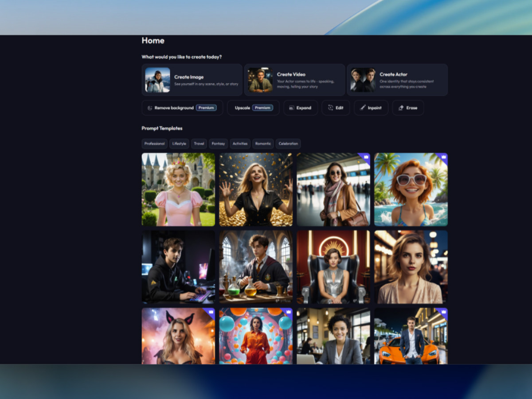Choose the Expand label
Screen dimensions: 532x399
[304, 108]
